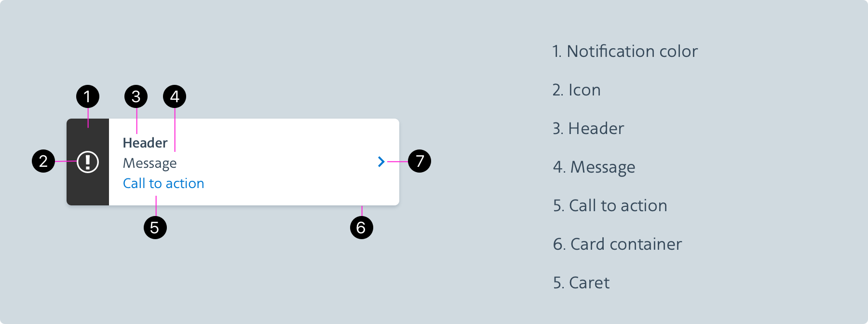Click the Message text in the card
The height and width of the screenshot is (324, 868).
[x=150, y=163]
